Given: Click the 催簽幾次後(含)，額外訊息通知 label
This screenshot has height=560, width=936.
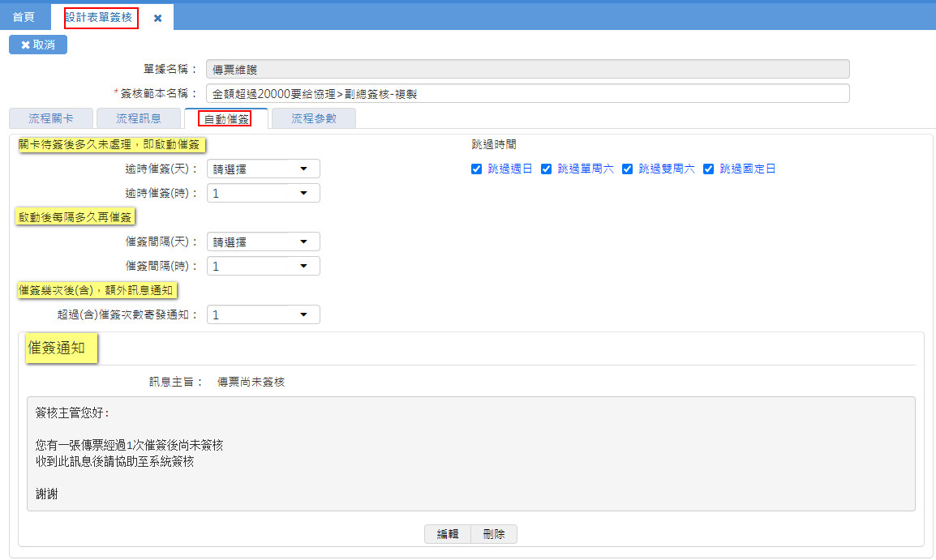Looking at the screenshot, I should pos(96,290).
